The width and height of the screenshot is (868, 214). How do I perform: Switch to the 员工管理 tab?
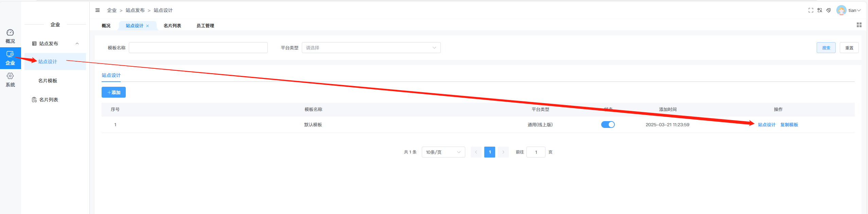(x=205, y=26)
